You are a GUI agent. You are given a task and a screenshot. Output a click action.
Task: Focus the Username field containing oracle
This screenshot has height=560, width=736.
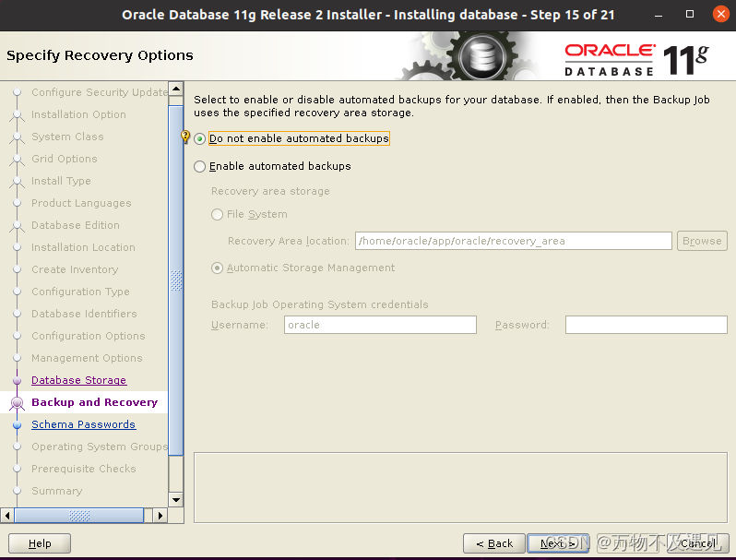[380, 325]
